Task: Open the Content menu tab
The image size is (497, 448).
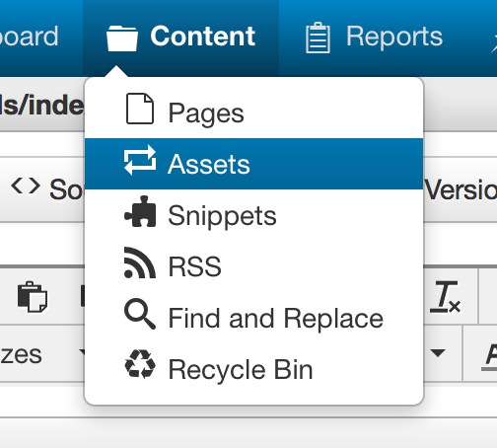Action: 180,37
